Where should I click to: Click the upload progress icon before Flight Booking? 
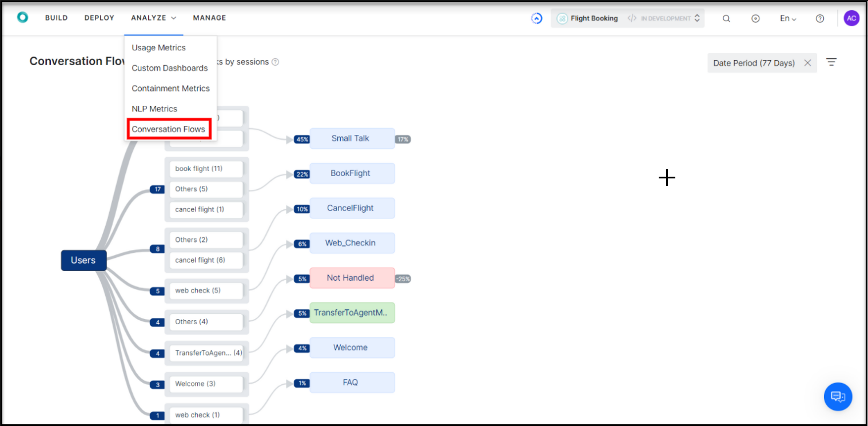click(x=536, y=18)
